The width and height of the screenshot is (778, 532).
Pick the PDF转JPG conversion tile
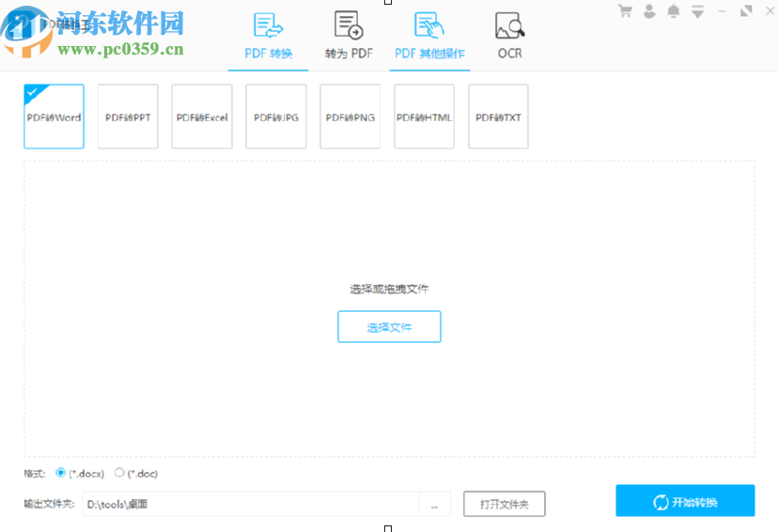pyautogui.click(x=276, y=117)
